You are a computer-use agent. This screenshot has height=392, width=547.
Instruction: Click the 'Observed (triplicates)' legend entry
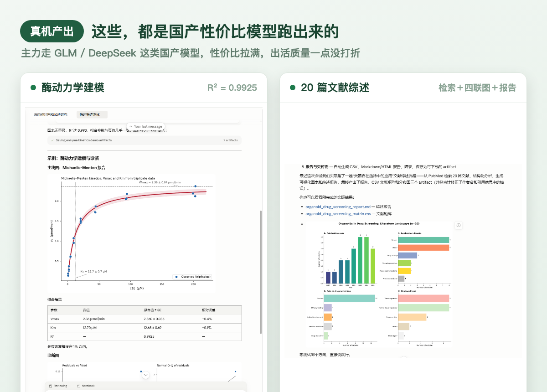(x=191, y=277)
